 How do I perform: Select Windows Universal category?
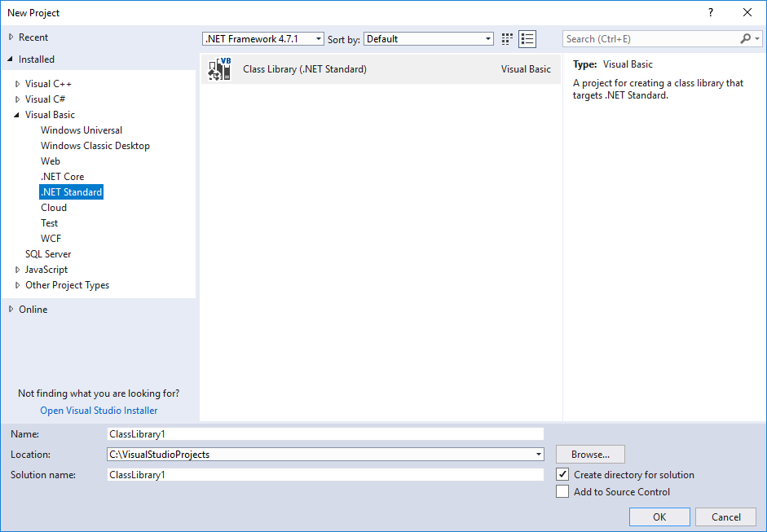tap(82, 130)
